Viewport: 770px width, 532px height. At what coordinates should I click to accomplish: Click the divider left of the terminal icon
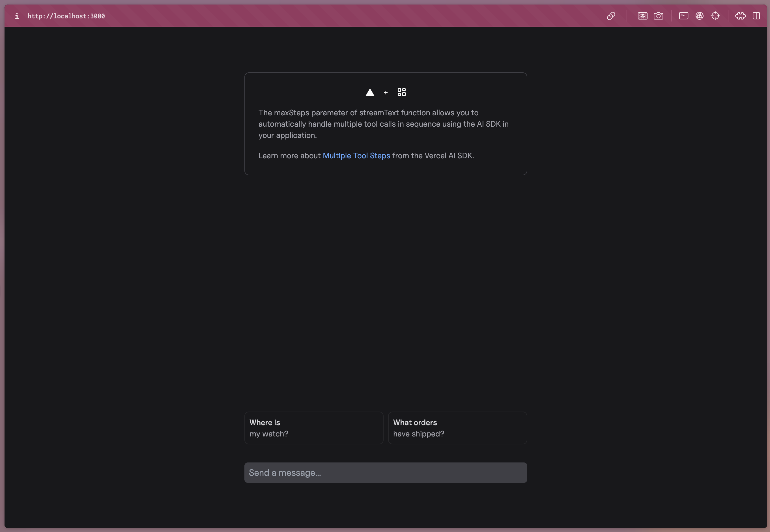(671, 16)
